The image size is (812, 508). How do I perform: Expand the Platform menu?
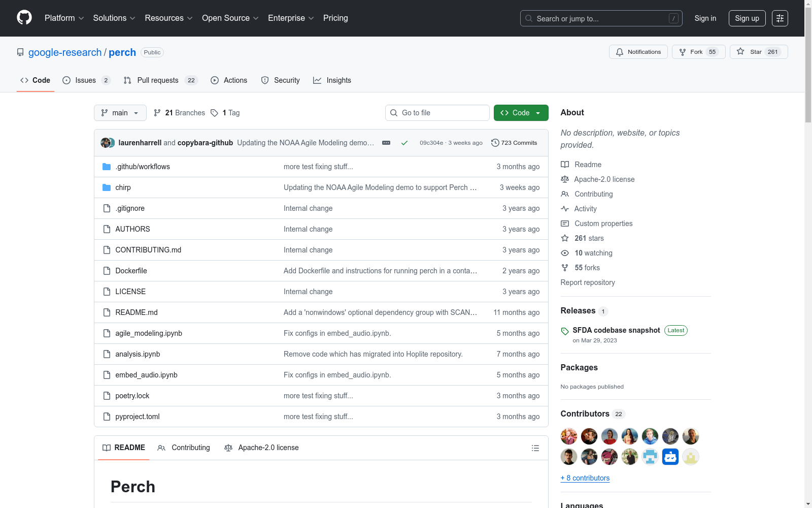pyautogui.click(x=64, y=18)
